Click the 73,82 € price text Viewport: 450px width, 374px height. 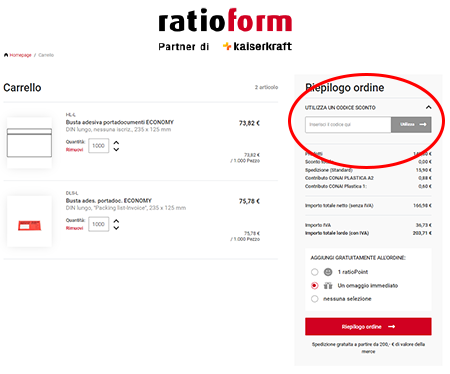tap(249, 123)
